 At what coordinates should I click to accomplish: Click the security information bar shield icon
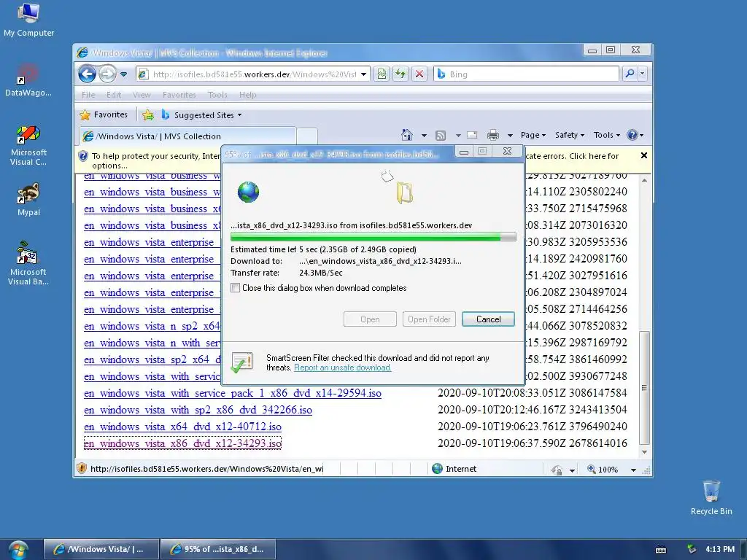83,156
